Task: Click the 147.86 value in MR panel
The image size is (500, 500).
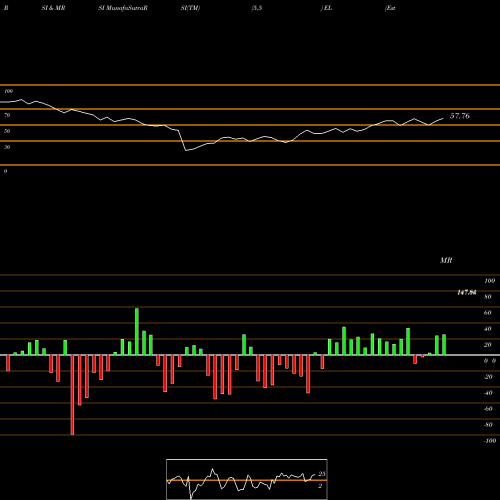Action: [x=467, y=293]
